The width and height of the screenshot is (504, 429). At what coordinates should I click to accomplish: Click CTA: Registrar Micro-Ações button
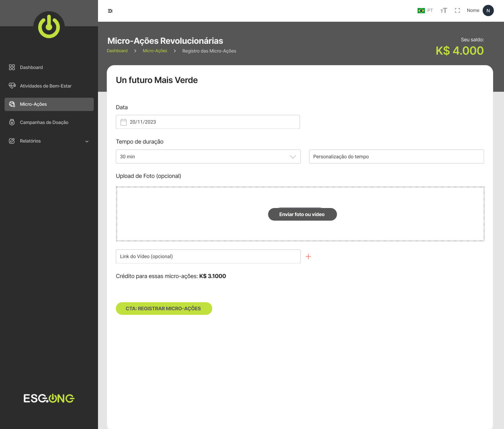(x=164, y=309)
